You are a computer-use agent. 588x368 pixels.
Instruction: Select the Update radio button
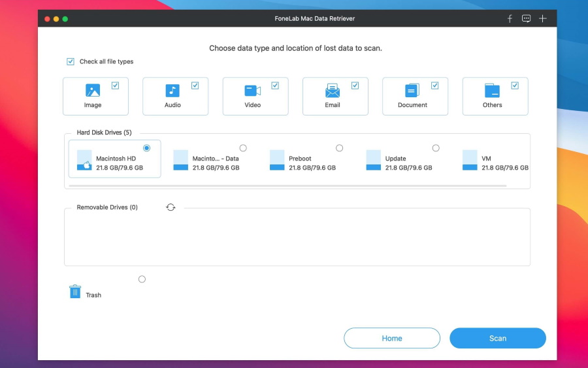[x=436, y=148]
